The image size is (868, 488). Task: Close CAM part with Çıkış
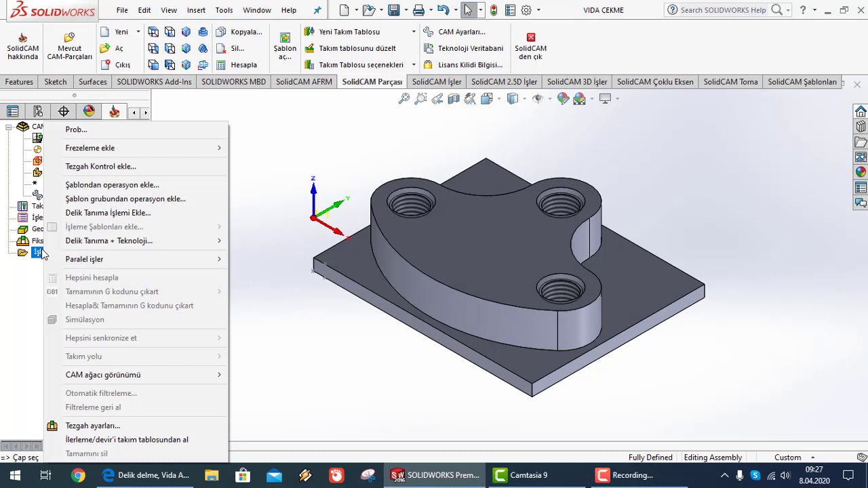pyautogui.click(x=115, y=65)
